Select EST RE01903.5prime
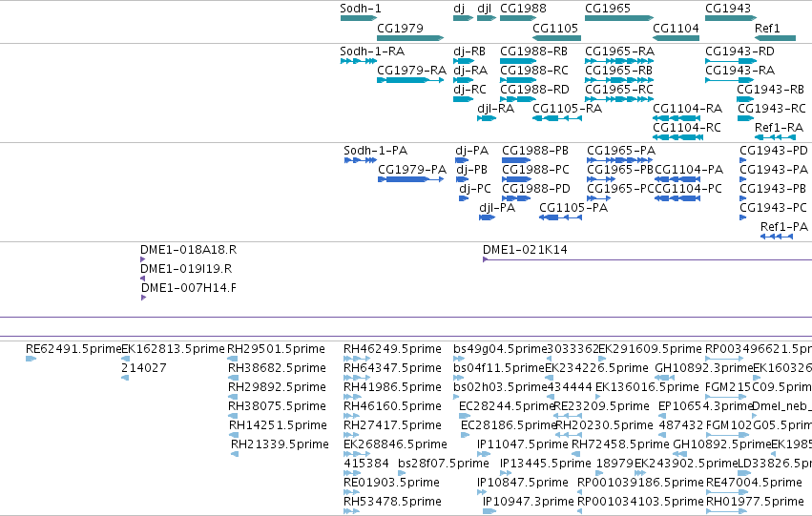812x516 pixels. 352,492
